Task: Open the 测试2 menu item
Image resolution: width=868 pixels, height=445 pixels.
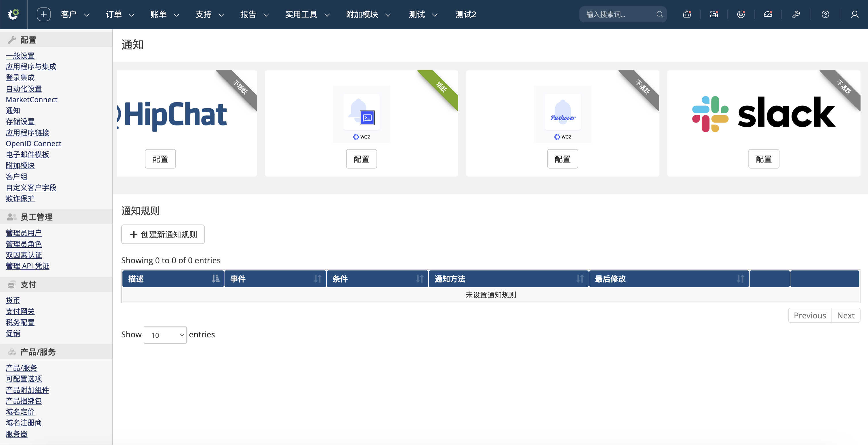Action: pos(466,14)
